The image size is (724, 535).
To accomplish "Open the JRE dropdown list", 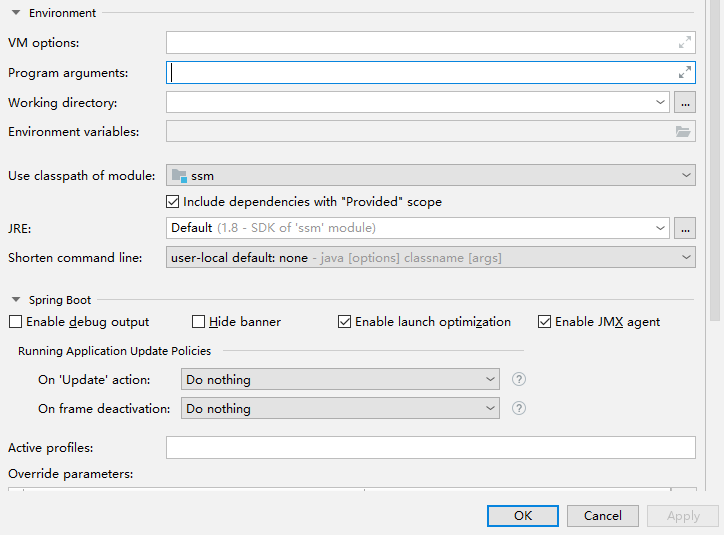I will click(x=660, y=228).
